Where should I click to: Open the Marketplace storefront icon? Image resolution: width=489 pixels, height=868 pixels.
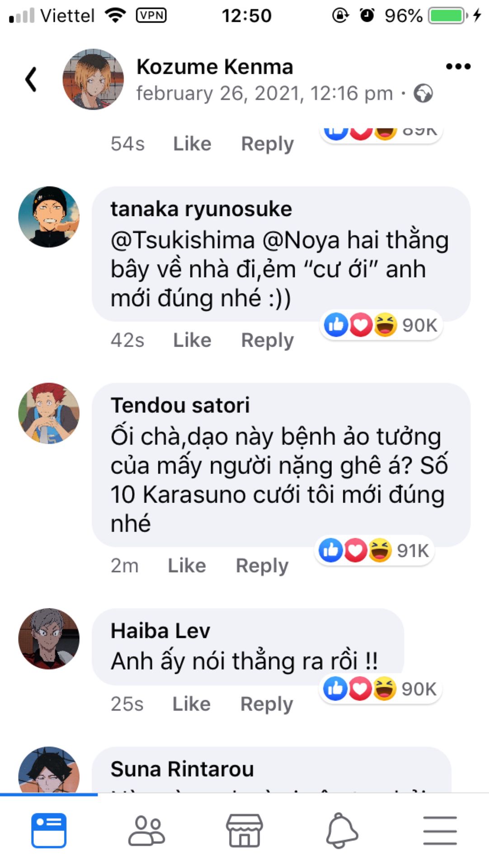pyautogui.click(x=244, y=830)
